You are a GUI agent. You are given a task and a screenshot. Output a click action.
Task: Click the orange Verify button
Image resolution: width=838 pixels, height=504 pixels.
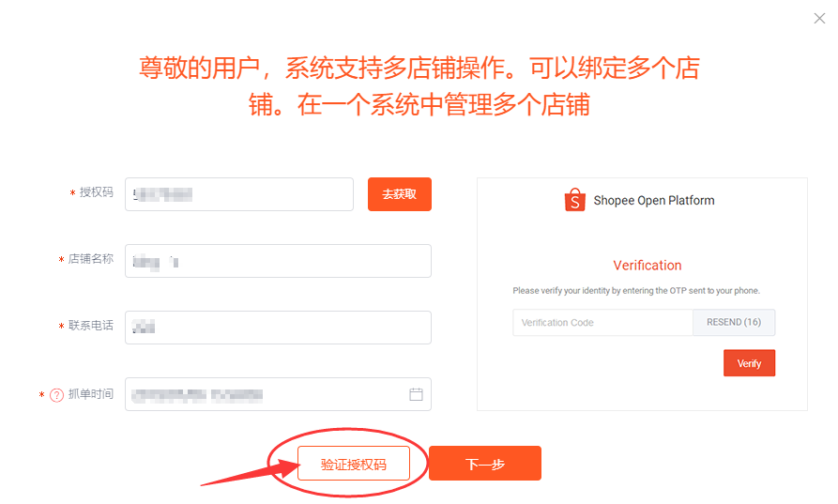[x=749, y=363]
